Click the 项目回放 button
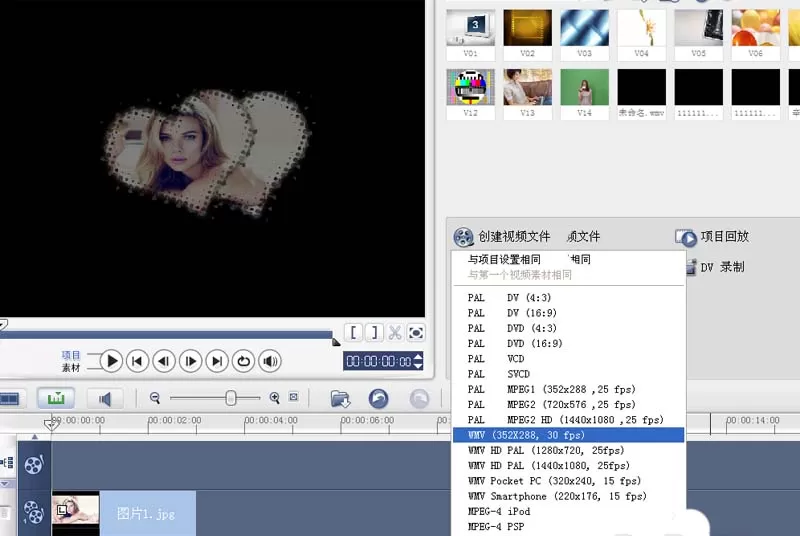The width and height of the screenshot is (800, 536). 712,237
